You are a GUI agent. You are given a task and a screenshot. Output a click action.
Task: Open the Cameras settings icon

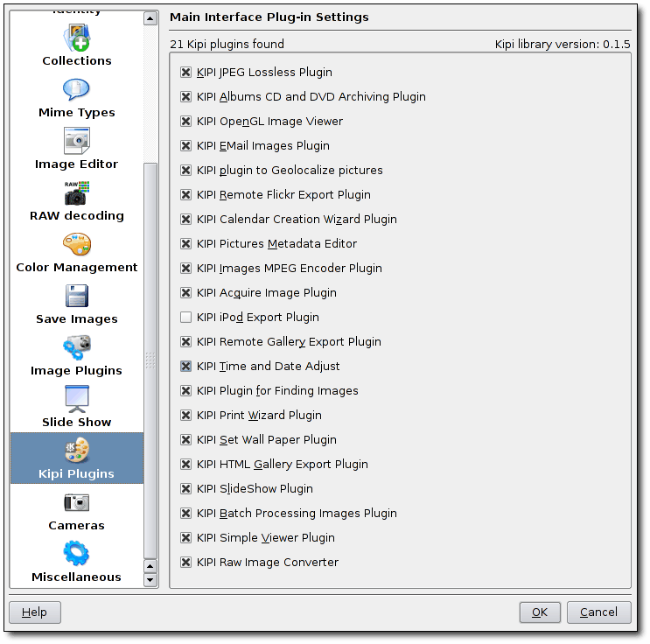pyautogui.click(x=77, y=503)
